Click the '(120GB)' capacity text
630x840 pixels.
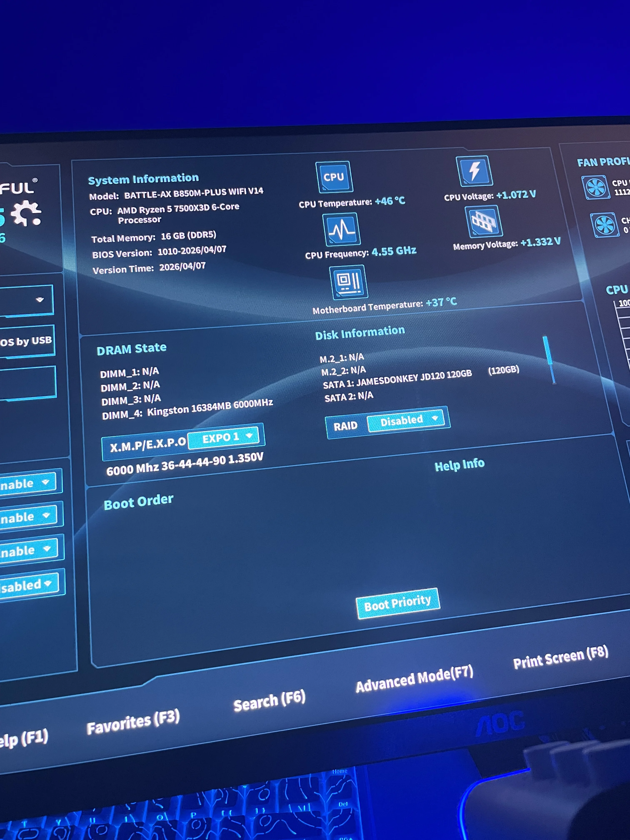tap(504, 370)
